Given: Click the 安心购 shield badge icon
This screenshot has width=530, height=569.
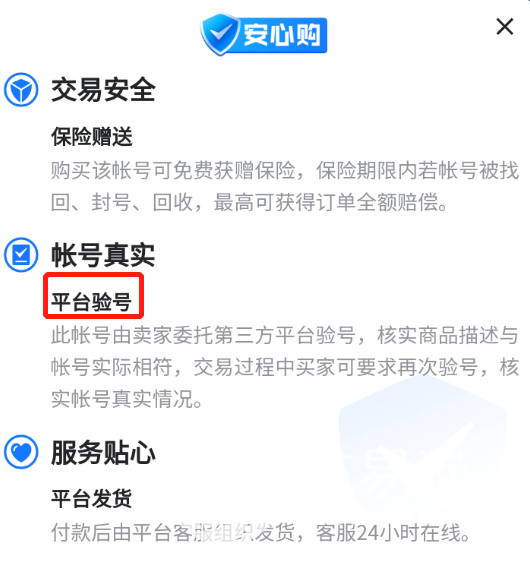Looking at the screenshot, I should pyautogui.click(x=220, y=34).
